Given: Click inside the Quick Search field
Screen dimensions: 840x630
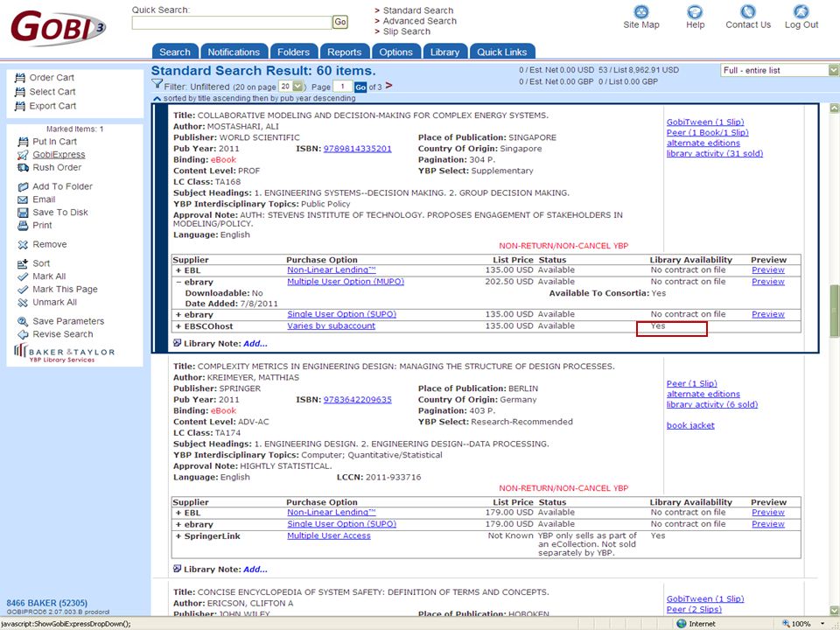Looking at the screenshot, I should click(x=232, y=23).
